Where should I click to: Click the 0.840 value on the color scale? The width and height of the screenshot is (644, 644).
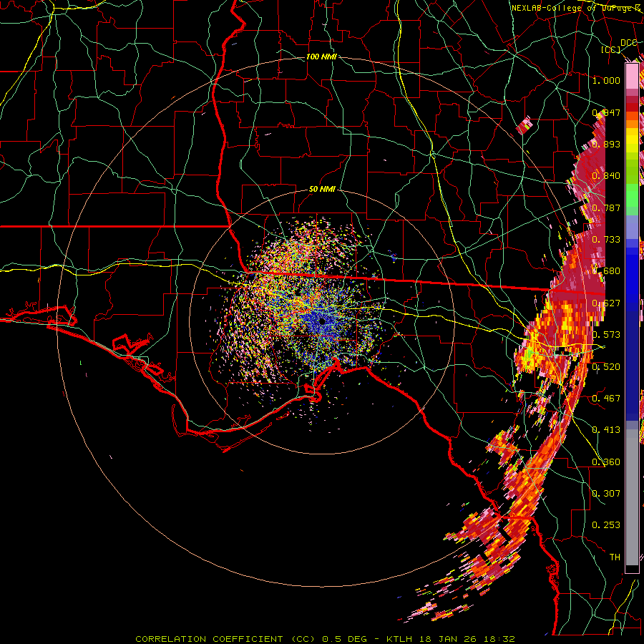click(x=606, y=176)
